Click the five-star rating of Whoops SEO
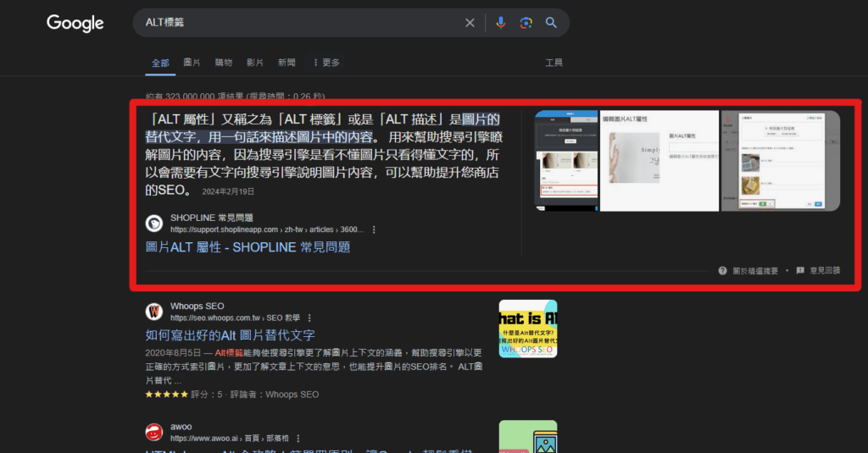This screenshot has height=453, width=868. [167, 395]
